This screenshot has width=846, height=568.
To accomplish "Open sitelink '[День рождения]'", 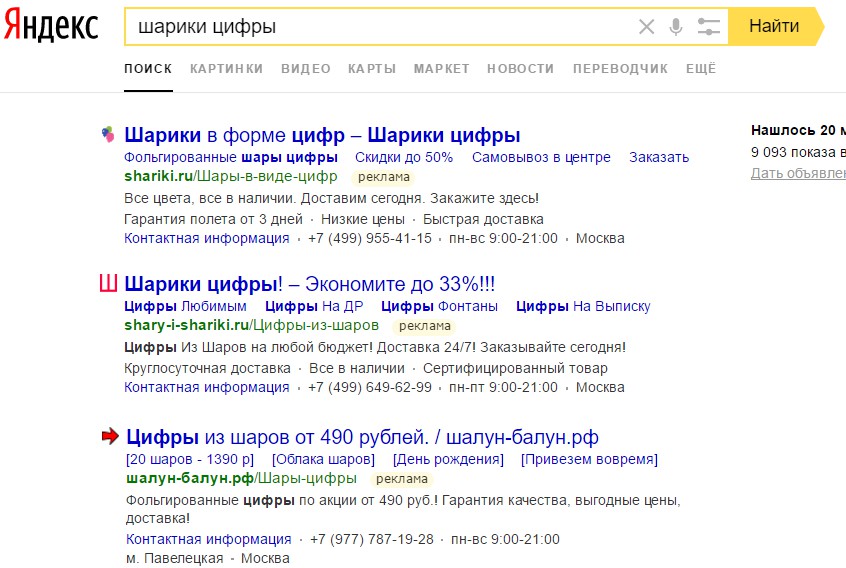I will [x=448, y=460].
